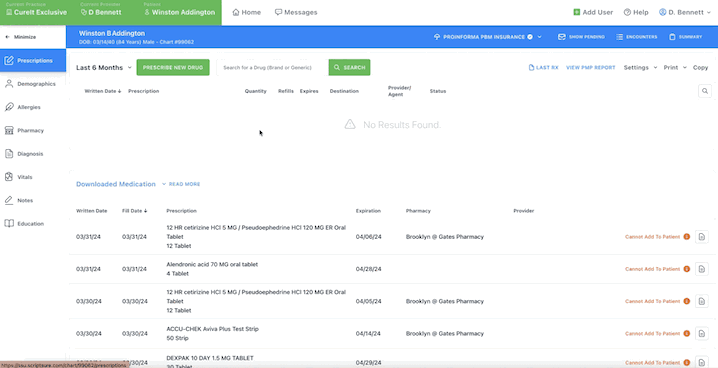Image resolution: width=718 pixels, height=368 pixels.
Task: Open the Help page
Action: point(636,12)
